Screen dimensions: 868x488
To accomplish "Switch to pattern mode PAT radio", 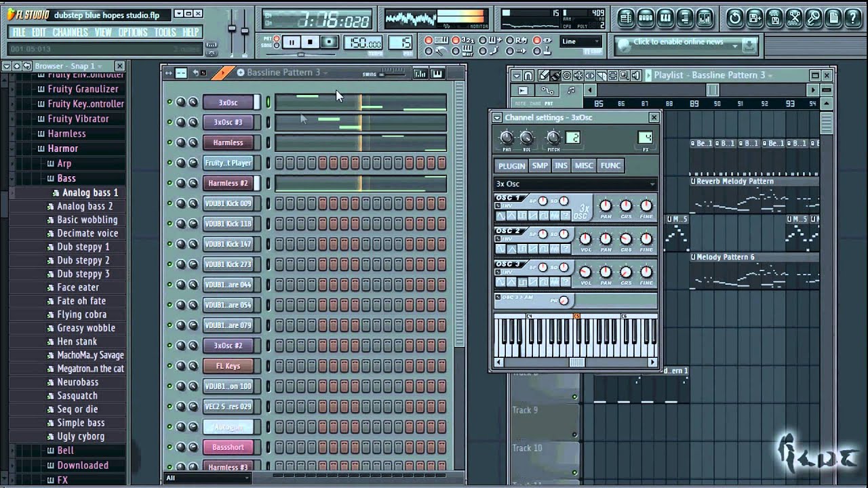I will pyautogui.click(x=277, y=38).
